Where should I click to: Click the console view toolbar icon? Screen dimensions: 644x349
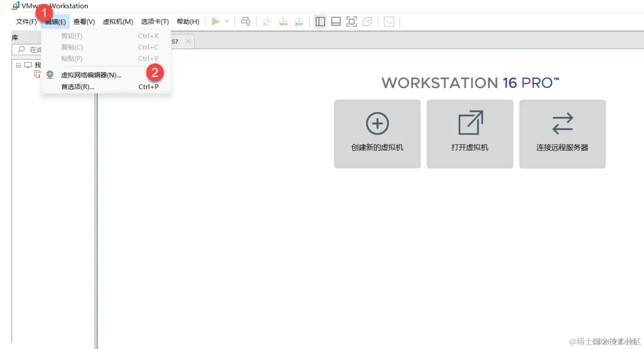click(x=389, y=22)
